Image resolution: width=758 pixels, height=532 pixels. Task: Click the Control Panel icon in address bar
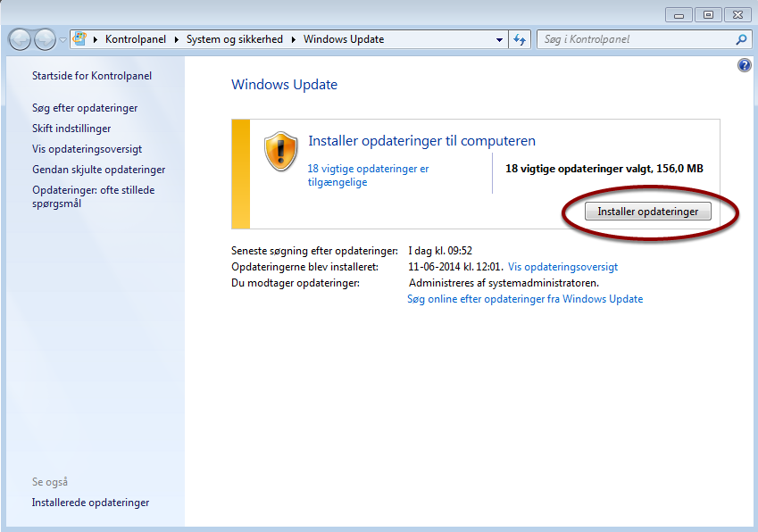[79, 38]
